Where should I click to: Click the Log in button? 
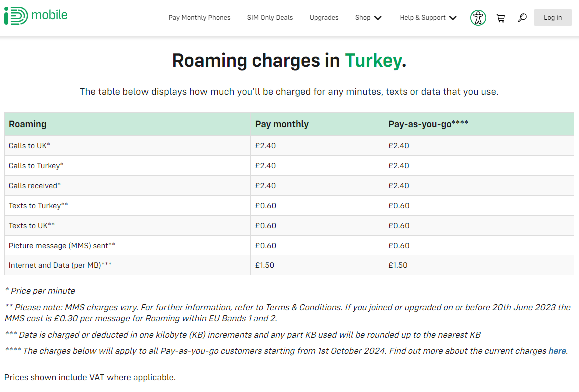tap(553, 17)
